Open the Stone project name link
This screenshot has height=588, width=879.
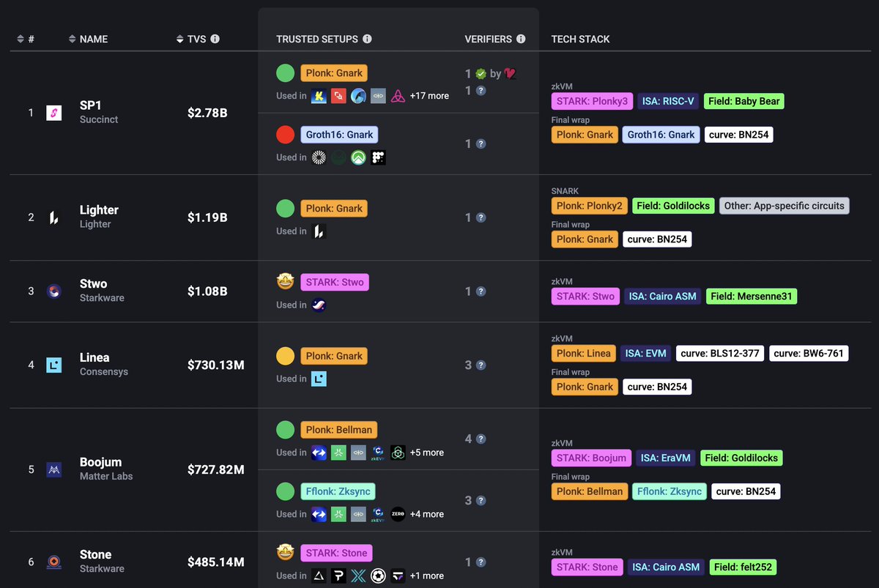click(96, 555)
